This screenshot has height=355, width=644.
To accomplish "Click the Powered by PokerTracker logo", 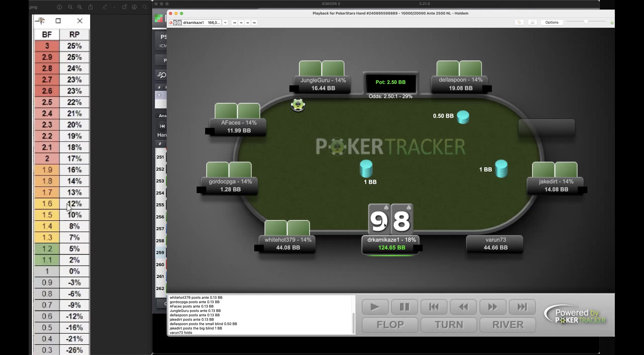I will [575, 315].
